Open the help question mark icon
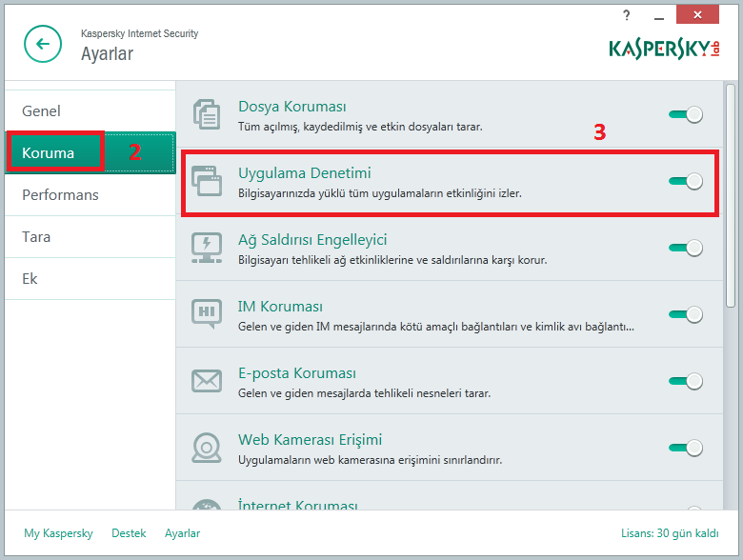 pyautogui.click(x=627, y=15)
